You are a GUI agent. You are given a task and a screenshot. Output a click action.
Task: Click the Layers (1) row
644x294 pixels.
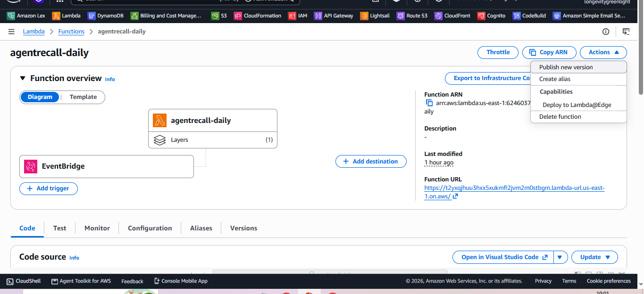[x=213, y=140]
